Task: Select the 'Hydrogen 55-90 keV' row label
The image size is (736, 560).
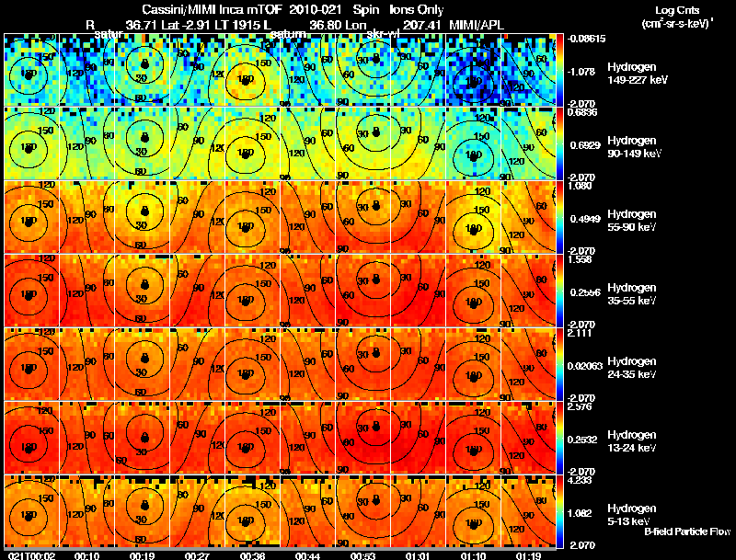Action: [x=632, y=221]
